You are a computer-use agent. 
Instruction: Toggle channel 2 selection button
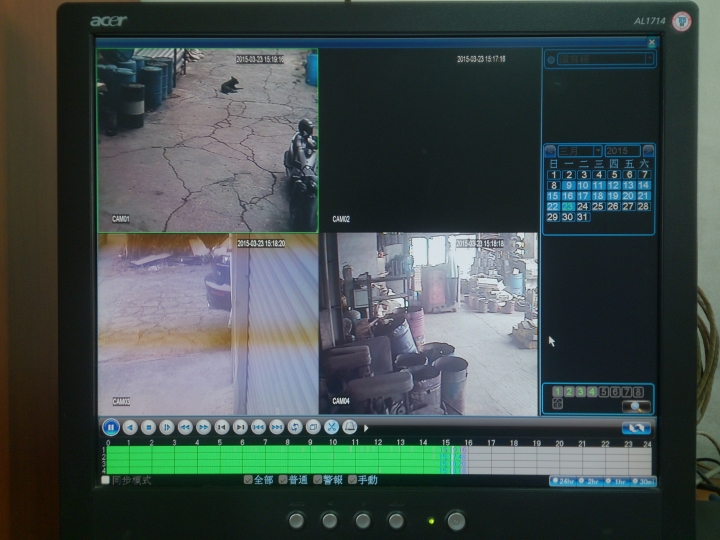[569, 392]
